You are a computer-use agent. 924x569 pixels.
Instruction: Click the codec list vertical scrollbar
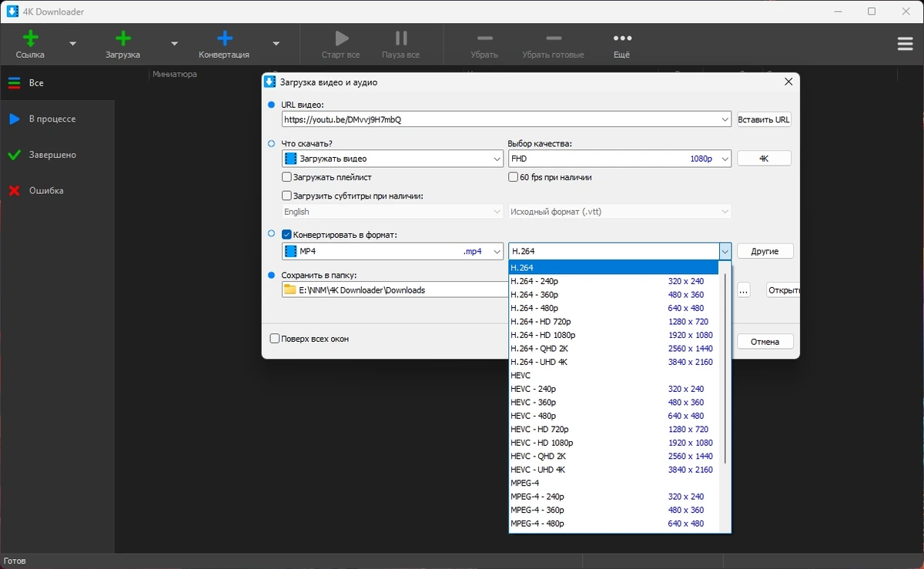pos(725,370)
